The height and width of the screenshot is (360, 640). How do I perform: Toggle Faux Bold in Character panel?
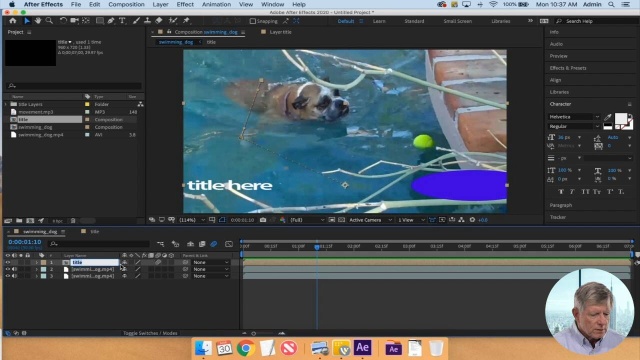[x=561, y=192]
